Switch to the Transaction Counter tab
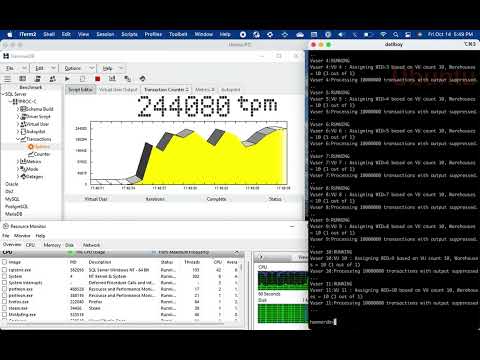This screenshot has width=480, height=360. pos(166,90)
